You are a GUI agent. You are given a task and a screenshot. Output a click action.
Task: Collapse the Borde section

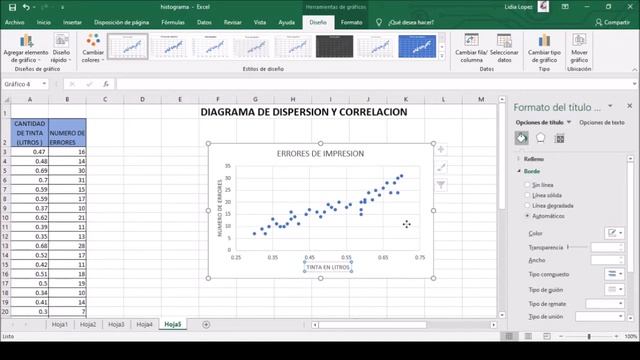point(529,171)
